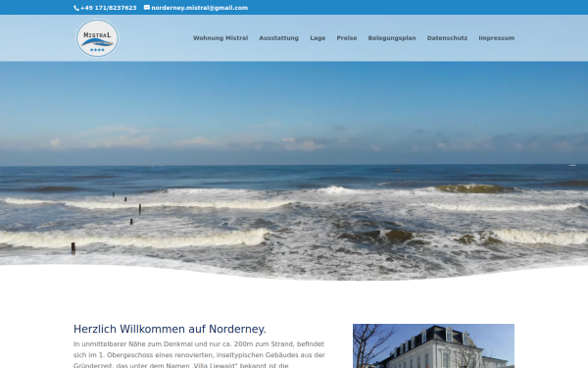Open the Wohnung Mistral menu item

[x=220, y=38]
